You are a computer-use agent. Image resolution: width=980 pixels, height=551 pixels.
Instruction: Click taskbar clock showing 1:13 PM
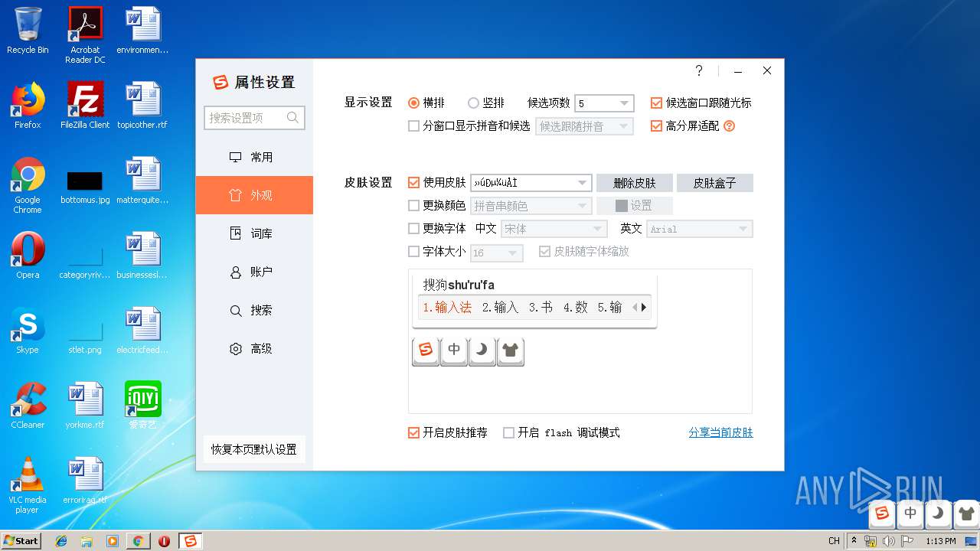point(941,541)
